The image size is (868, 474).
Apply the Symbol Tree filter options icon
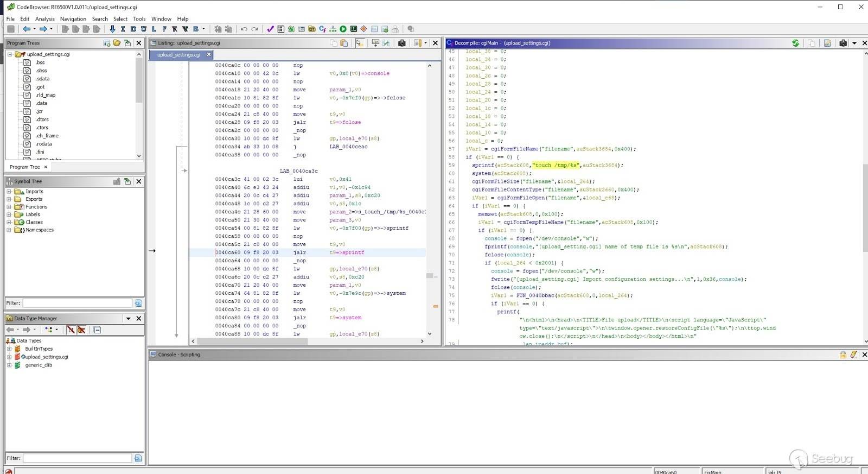(x=138, y=303)
